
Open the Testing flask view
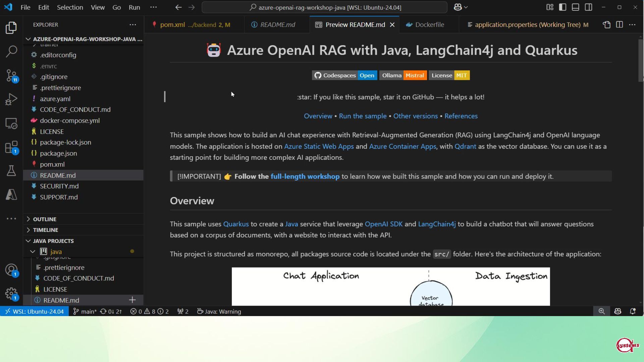pyautogui.click(x=11, y=171)
